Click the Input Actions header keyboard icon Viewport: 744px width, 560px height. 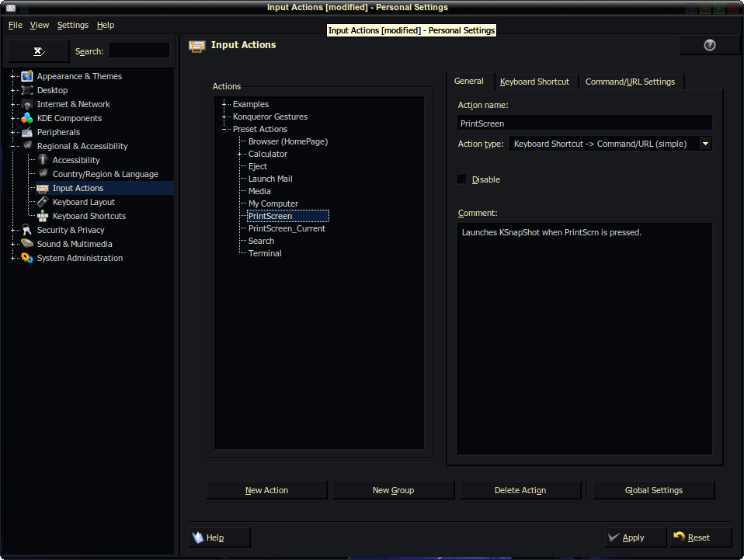click(197, 46)
